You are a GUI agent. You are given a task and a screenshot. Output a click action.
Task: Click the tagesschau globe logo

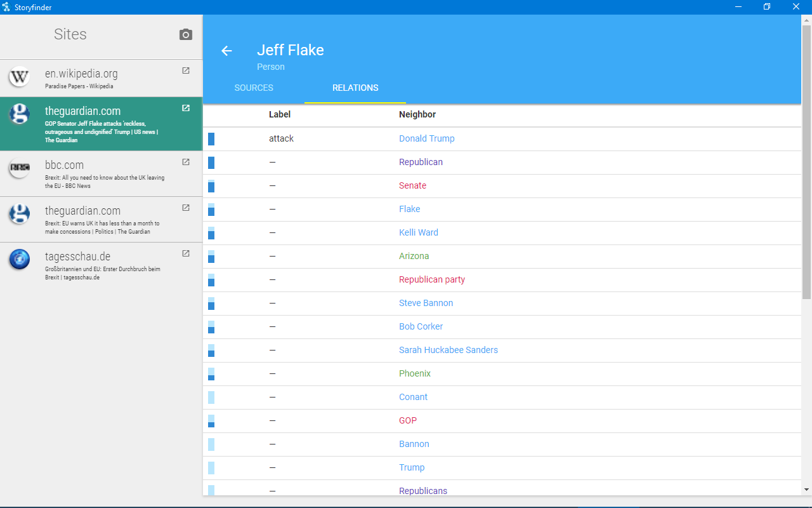pyautogui.click(x=20, y=259)
